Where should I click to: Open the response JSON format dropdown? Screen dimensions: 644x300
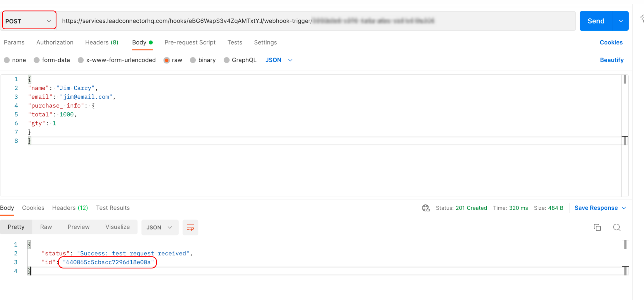click(x=160, y=227)
